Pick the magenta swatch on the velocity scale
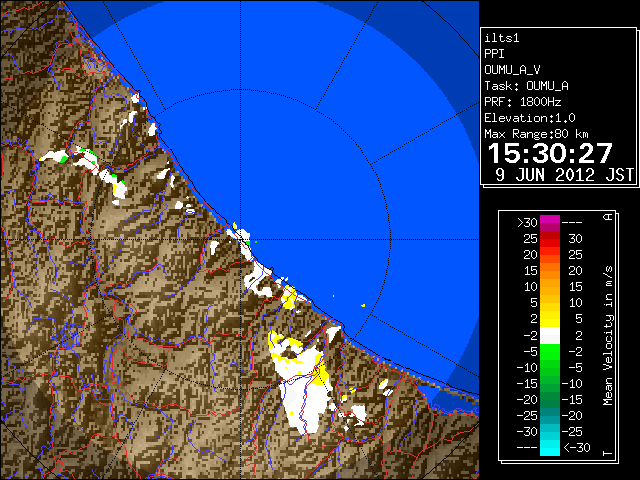The width and height of the screenshot is (640, 480). click(x=550, y=223)
